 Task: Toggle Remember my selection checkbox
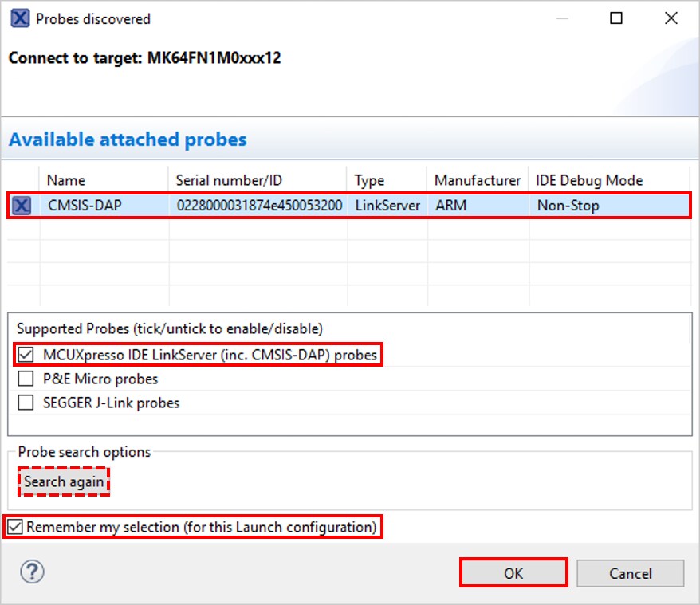click(x=15, y=527)
